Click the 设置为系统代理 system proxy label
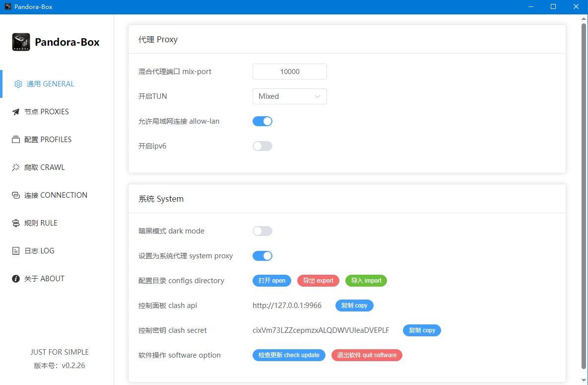Screen dimensions: 588x385 point(186,255)
